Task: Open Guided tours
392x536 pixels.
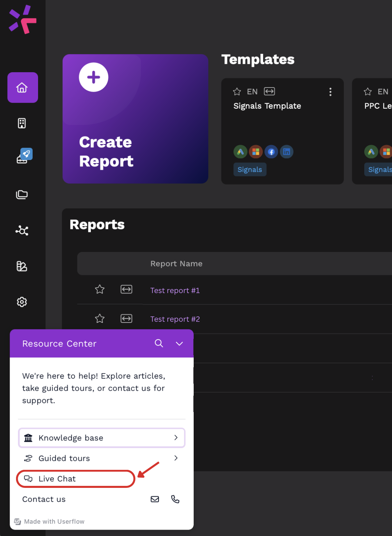Action: 102,458
